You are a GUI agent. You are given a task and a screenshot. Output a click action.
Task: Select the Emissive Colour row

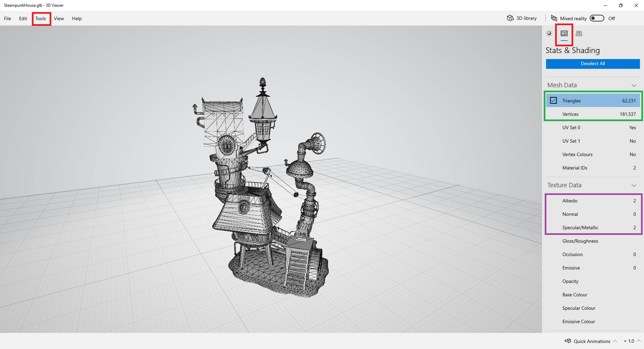point(593,321)
